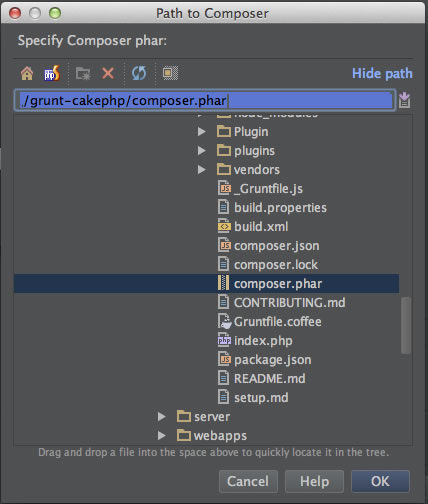The height and width of the screenshot is (504, 428).
Task: Click Hide path link
Action: point(382,73)
